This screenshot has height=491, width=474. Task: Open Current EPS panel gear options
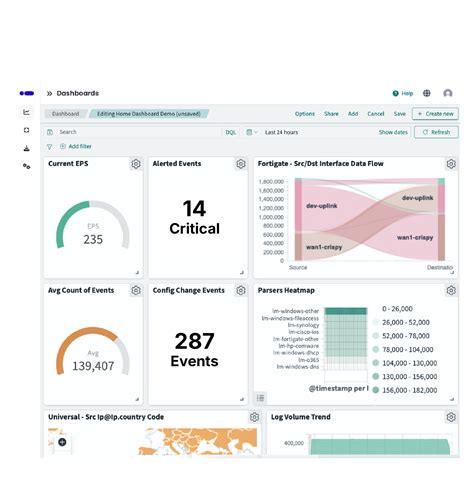coord(136,164)
